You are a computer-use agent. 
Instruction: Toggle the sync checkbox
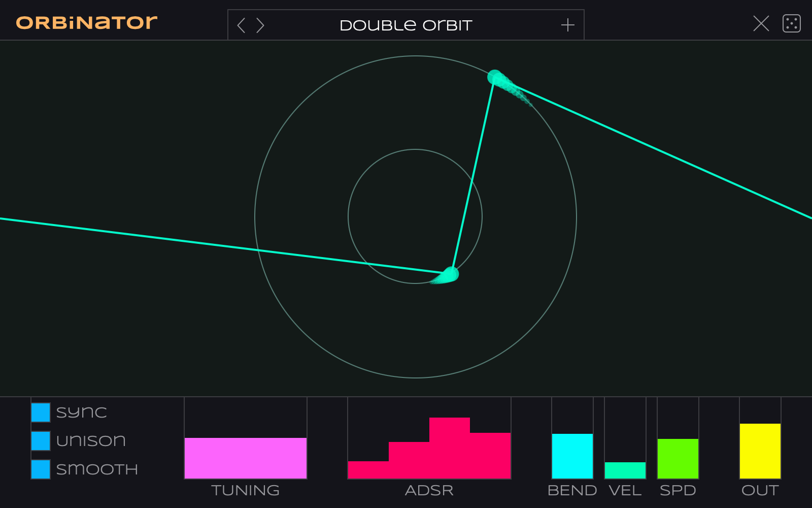coord(41,412)
